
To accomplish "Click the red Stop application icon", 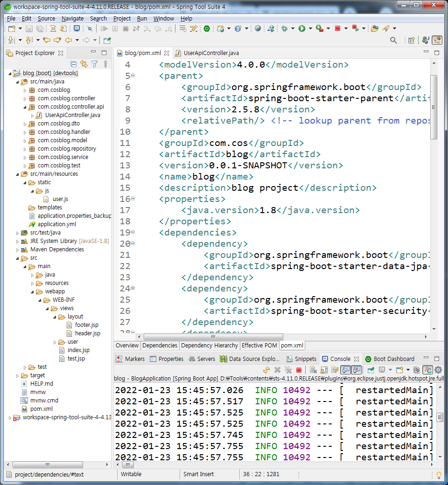I will point(338,28).
